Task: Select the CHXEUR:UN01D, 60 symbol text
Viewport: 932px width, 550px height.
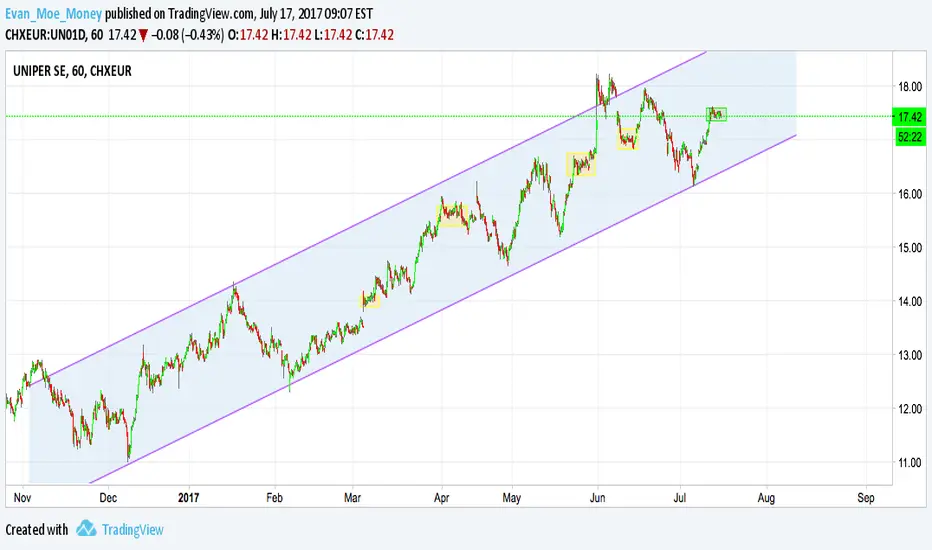Action: point(54,34)
